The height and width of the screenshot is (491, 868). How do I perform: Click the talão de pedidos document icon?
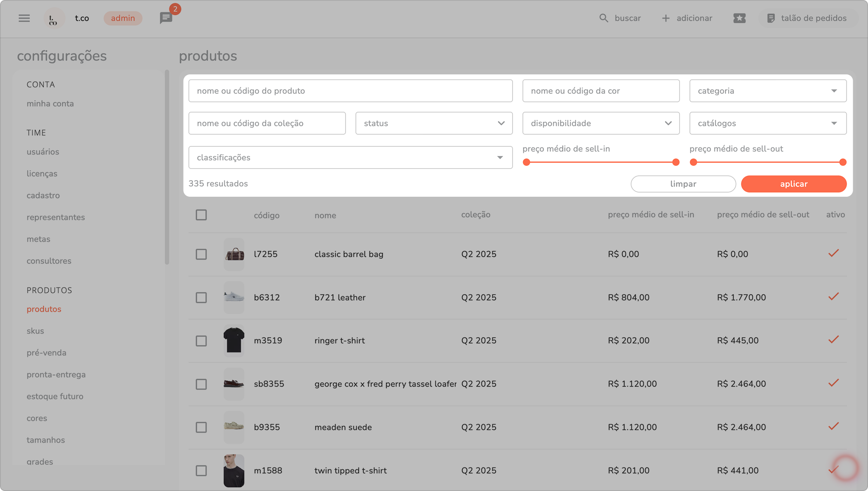coord(770,18)
